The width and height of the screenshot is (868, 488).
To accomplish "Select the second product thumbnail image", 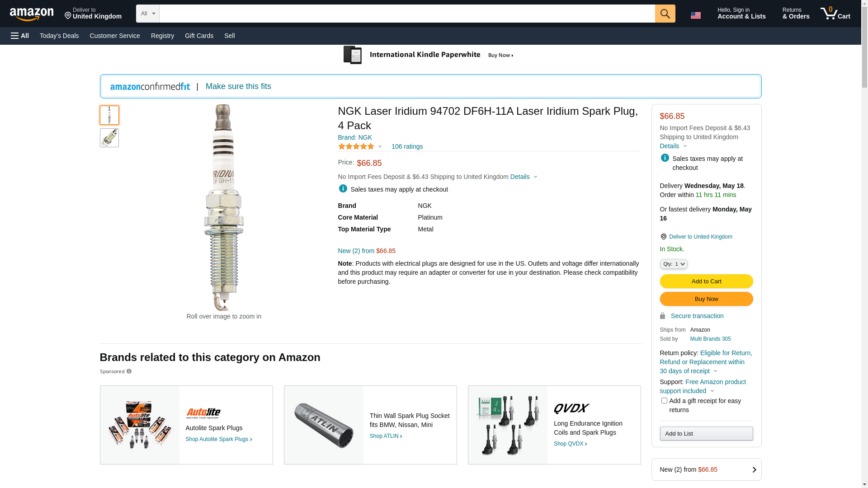I will click(x=109, y=138).
